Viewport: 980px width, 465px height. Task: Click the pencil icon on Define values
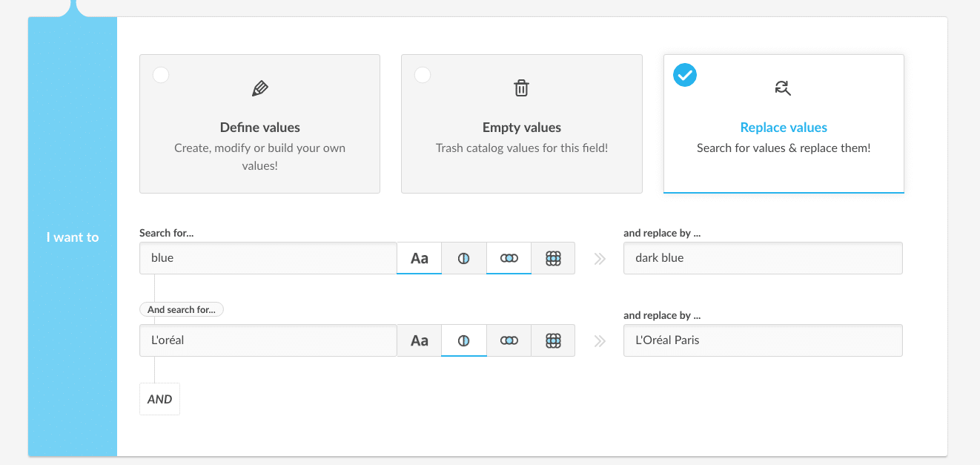(260, 89)
